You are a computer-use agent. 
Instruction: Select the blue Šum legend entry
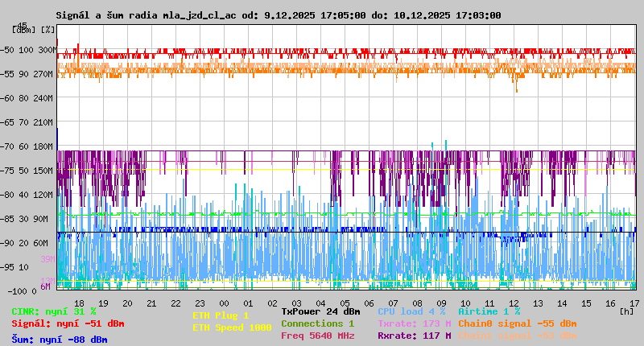coord(60,340)
